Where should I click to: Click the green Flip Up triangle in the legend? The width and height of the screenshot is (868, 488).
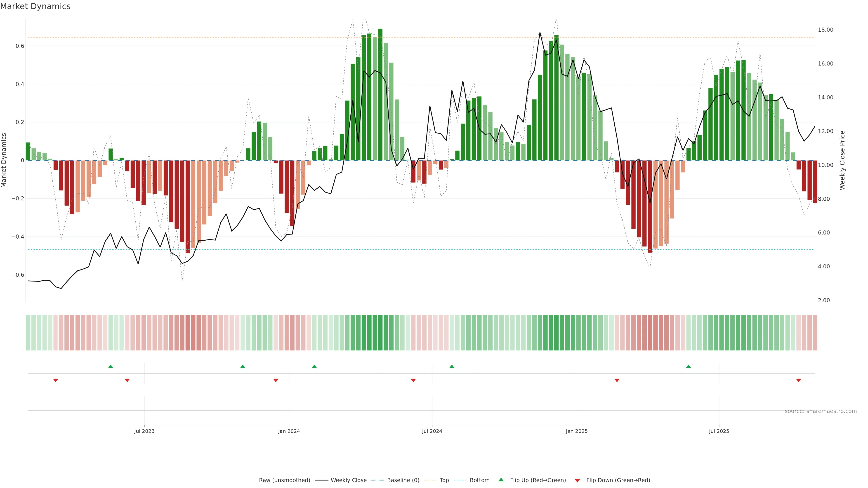[x=501, y=480]
